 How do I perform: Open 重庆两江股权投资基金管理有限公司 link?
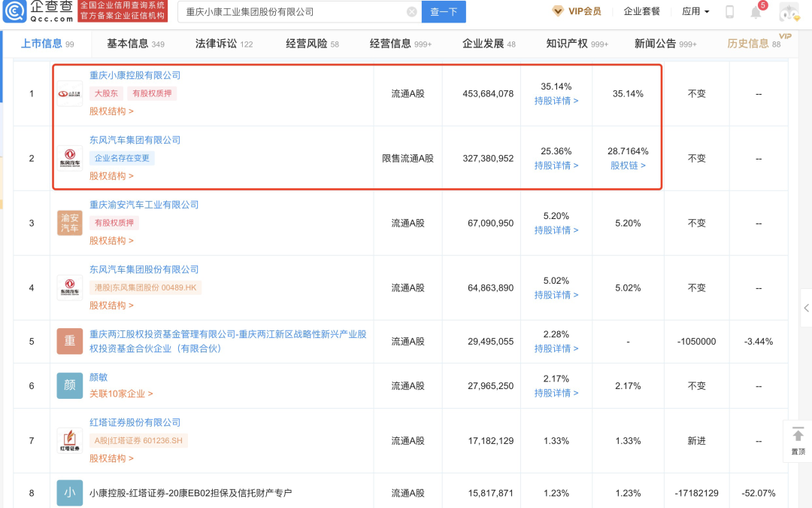click(x=228, y=341)
